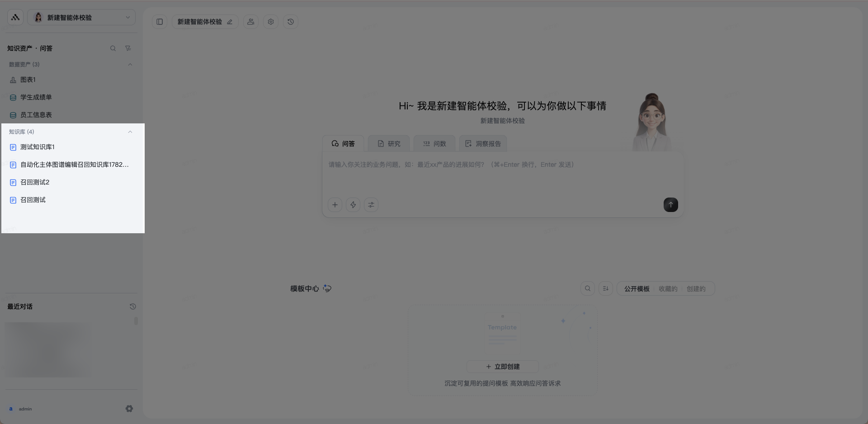Click the recent conversations scrollbar

coord(136,321)
